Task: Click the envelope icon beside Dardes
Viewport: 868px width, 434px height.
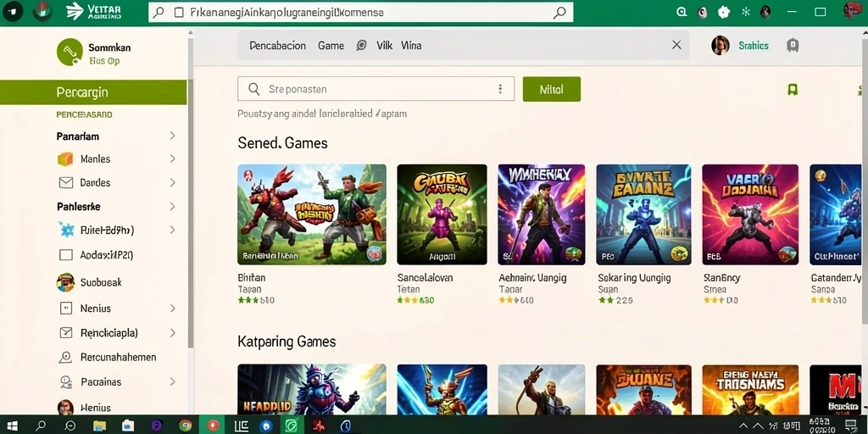Action: [x=65, y=183]
